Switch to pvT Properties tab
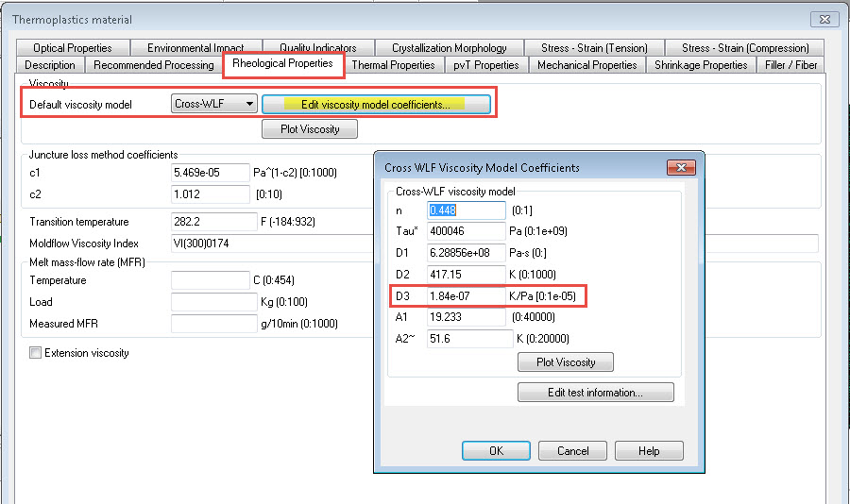 point(486,65)
